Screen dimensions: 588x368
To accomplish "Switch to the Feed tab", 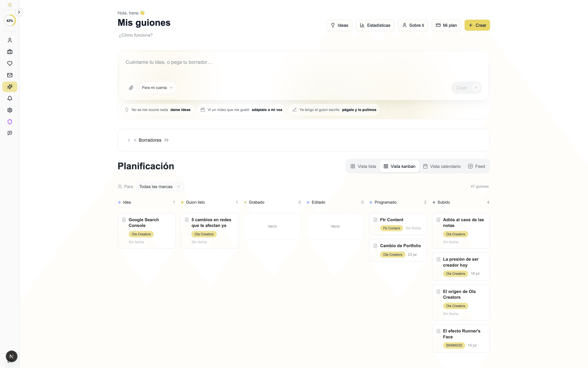I will [x=477, y=166].
